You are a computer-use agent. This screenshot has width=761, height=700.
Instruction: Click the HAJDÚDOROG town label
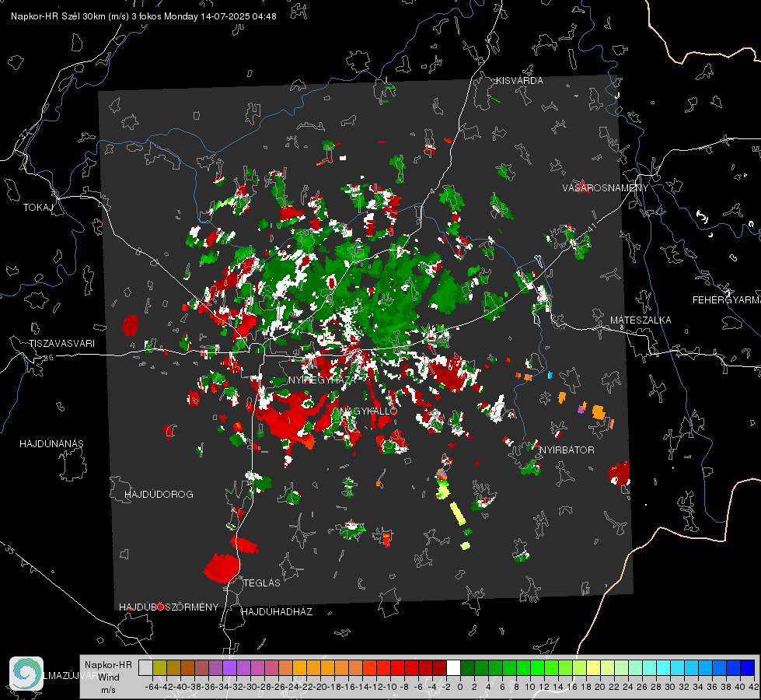[159, 494]
